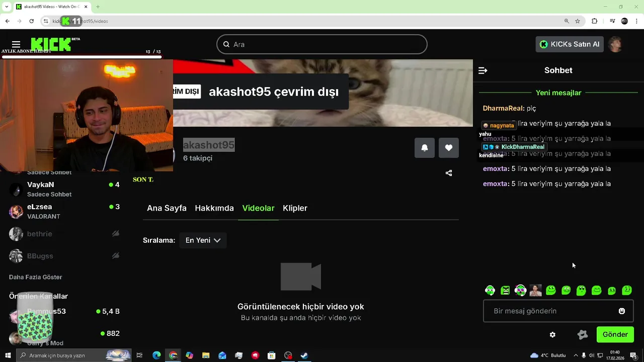Viewport: 644px width, 362px height.
Task: Click DharmaReal username in chat
Action: click(503, 108)
